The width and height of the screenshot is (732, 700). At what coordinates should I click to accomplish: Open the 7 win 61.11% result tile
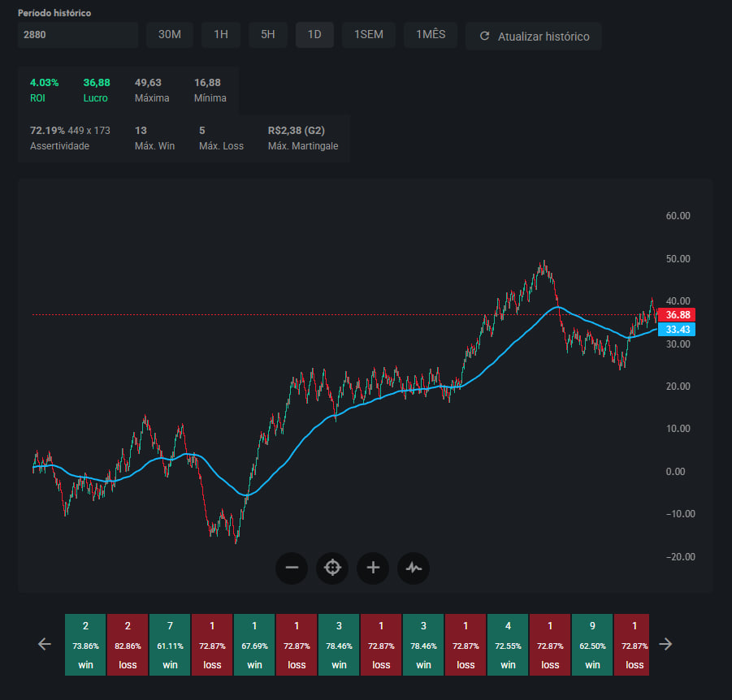click(170, 645)
